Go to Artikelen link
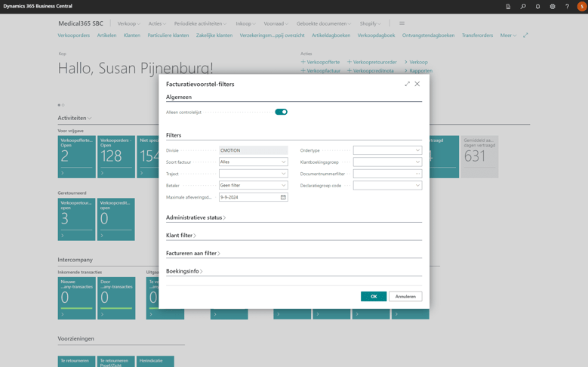The image size is (588, 367). [107, 35]
